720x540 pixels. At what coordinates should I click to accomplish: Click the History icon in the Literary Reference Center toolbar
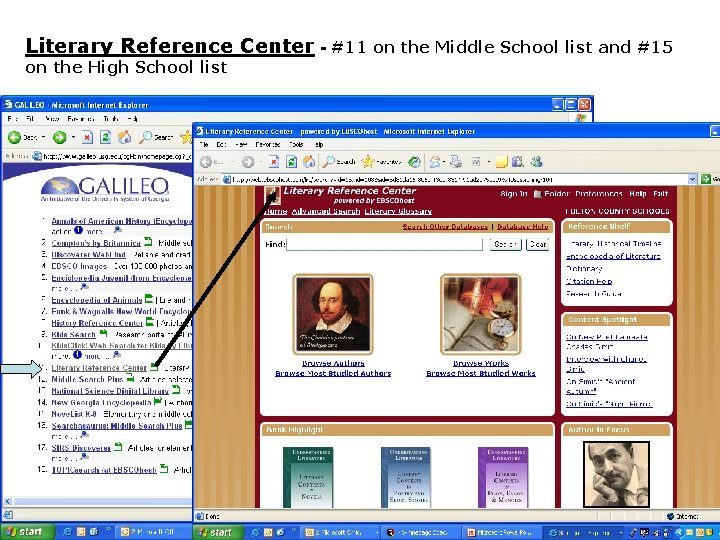point(414,162)
